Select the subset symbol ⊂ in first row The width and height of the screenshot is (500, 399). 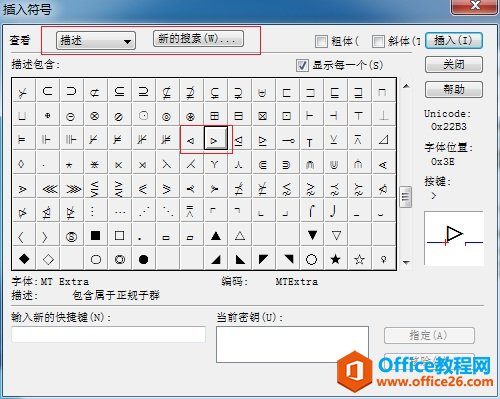pyautogui.click(x=48, y=91)
